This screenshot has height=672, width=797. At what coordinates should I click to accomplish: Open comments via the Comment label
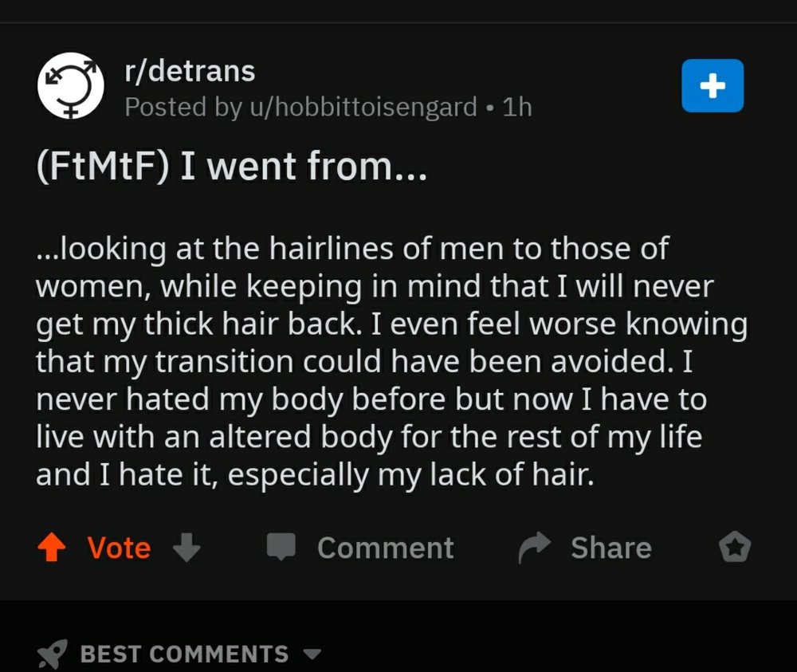(385, 548)
